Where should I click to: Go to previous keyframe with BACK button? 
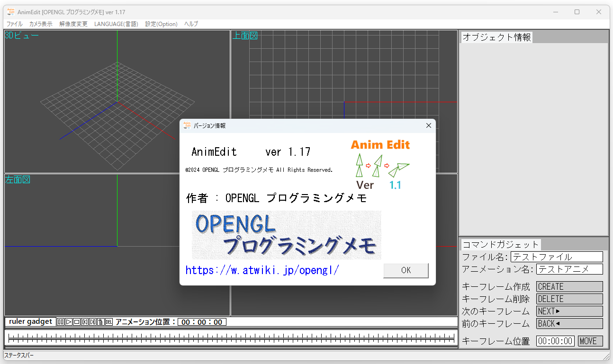tap(569, 323)
